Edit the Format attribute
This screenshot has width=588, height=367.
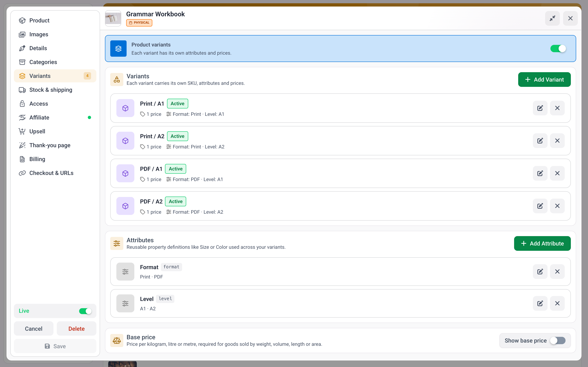click(540, 272)
